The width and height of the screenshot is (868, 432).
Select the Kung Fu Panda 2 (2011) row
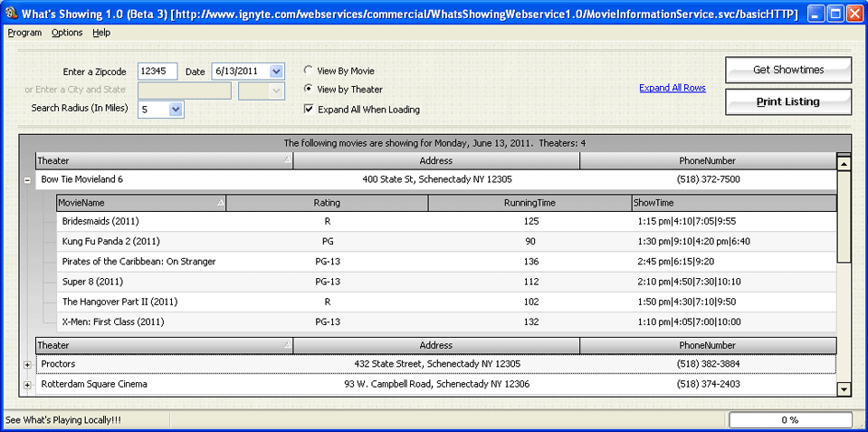pyautogui.click(x=446, y=242)
